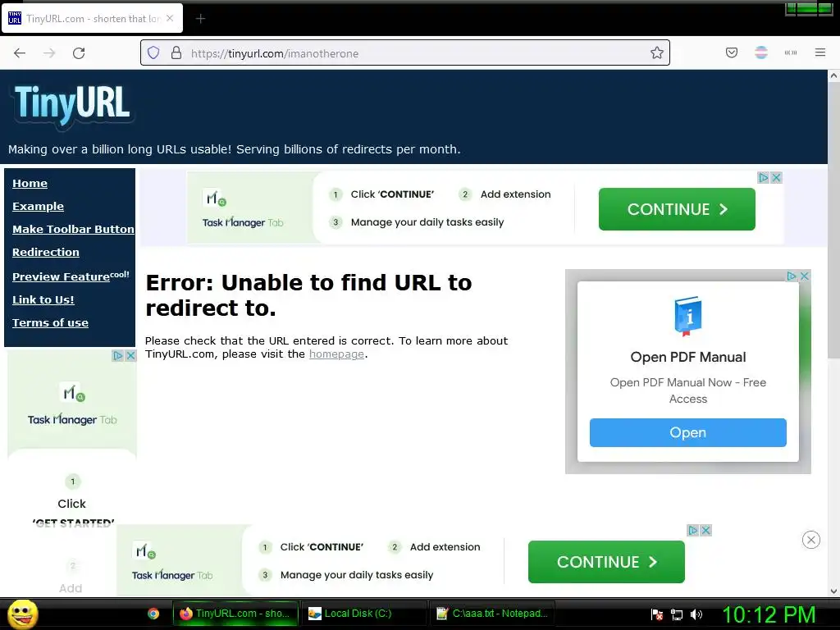Click the page scrollbar down arrow

coord(833,591)
